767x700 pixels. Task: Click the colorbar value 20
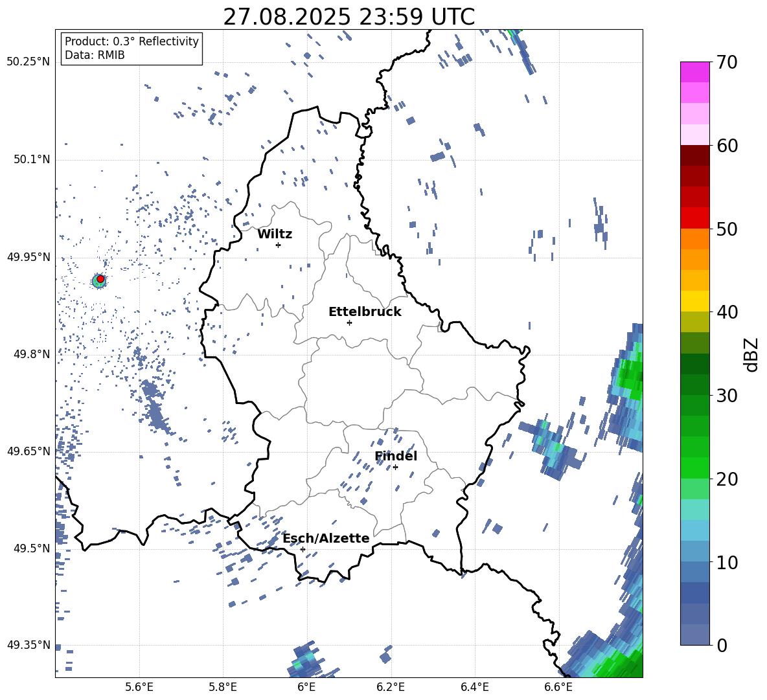tap(726, 479)
